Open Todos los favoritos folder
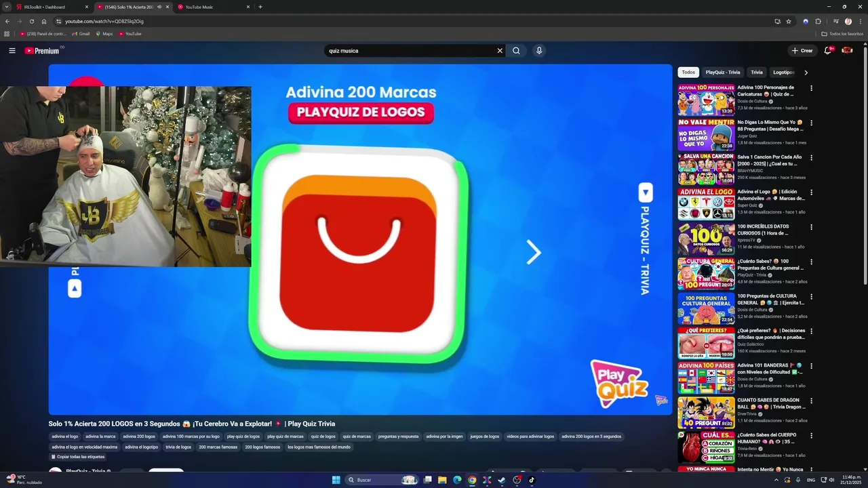This screenshot has height=488, width=868. [x=842, y=33]
